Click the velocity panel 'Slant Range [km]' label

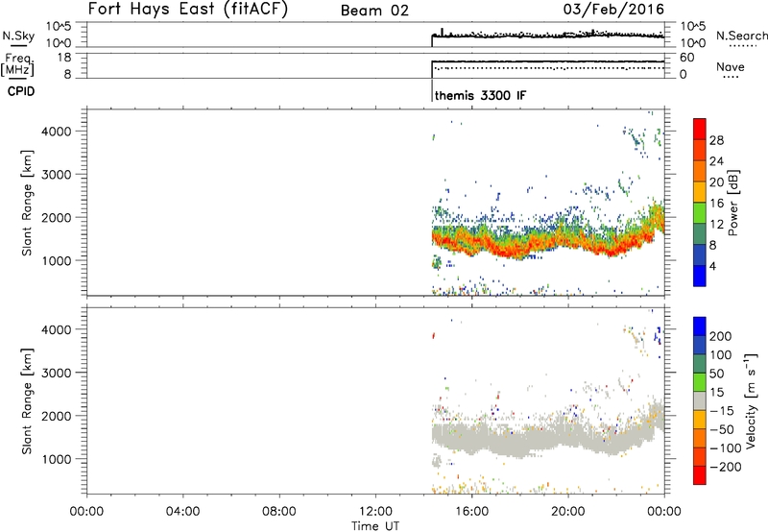(x=27, y=401)
